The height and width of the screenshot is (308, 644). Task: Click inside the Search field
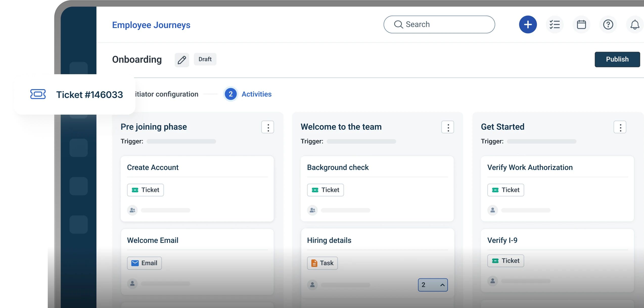pos(439,24)
